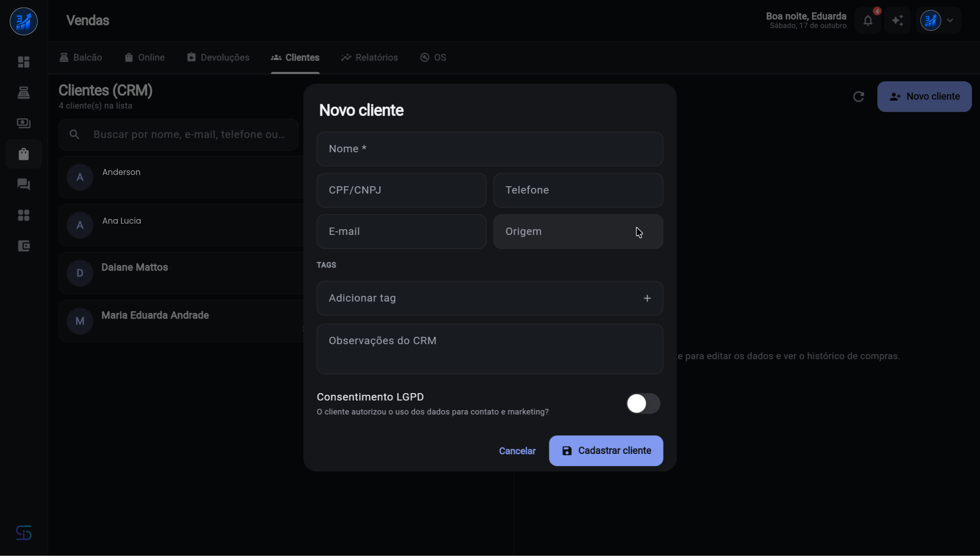Image resolution: width=980 pixels, height=556 pixels.
Task: Focus the Telefone input field
Action: [x=578, y=190]
